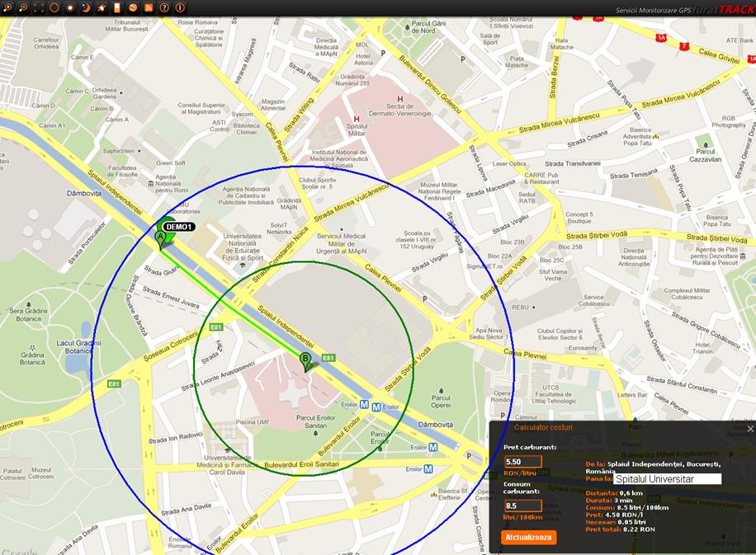Click the Secția de Dermato-Venerologie H icon
The width and height of the screenshot is (756, 555).
click(x=399, y=99)
